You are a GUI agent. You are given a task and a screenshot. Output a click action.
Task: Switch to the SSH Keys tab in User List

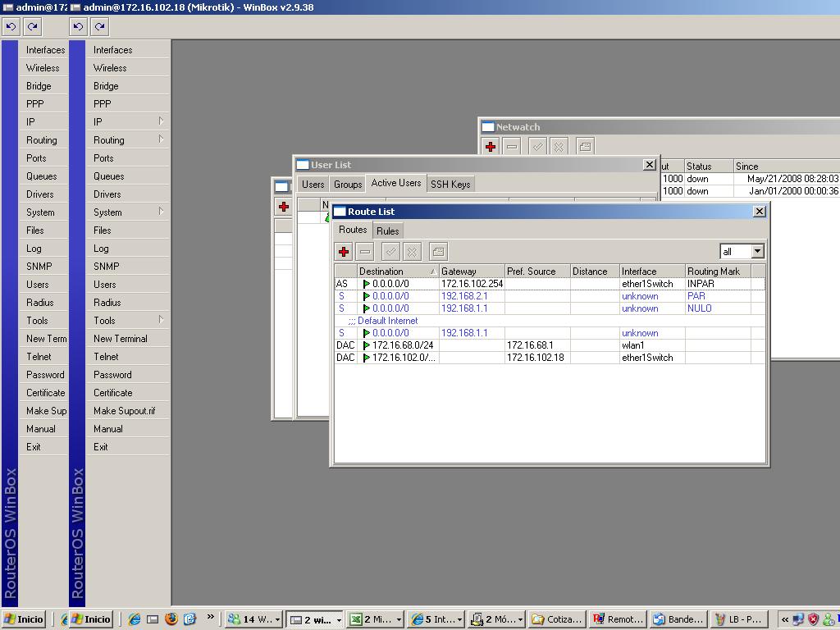point(450,184)
